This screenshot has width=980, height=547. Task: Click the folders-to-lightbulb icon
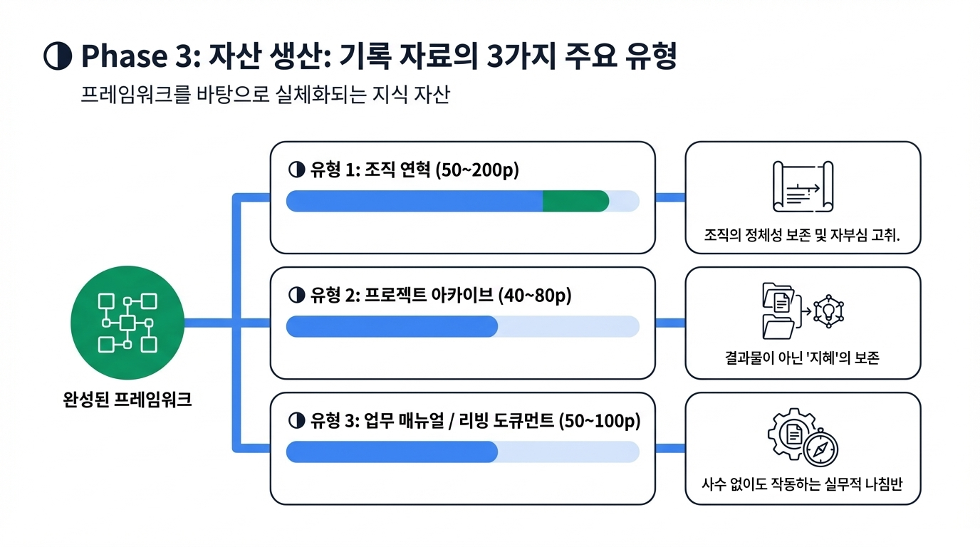pos(802,311)
